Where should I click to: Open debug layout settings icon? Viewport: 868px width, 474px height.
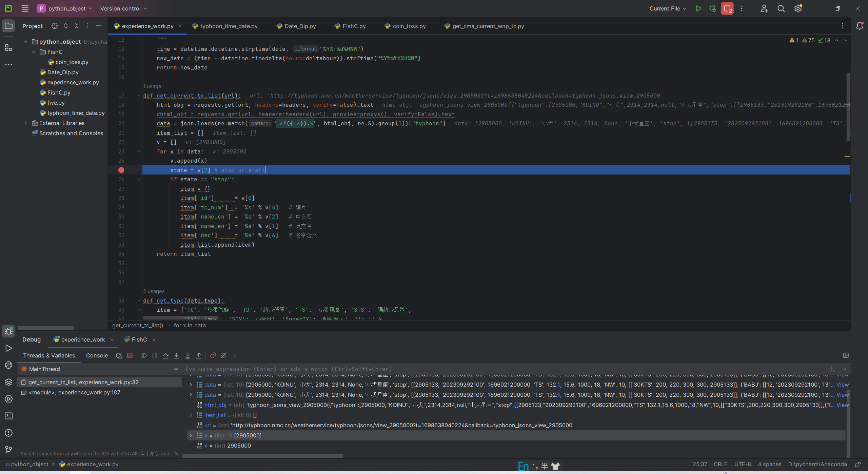coord(846,355)
